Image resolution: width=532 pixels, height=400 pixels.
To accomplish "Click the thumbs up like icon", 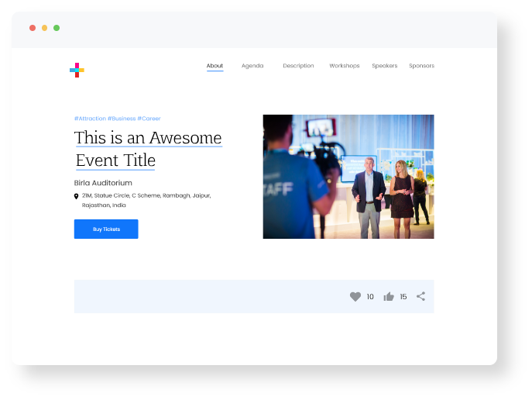I will click(x=389, y=297).
